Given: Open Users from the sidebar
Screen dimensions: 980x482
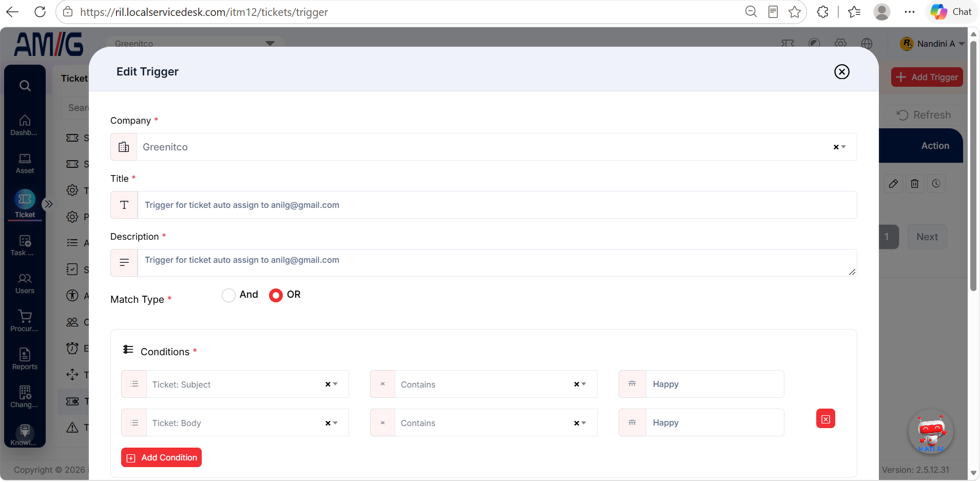Looking at the screenshot, I should (25, 283).
